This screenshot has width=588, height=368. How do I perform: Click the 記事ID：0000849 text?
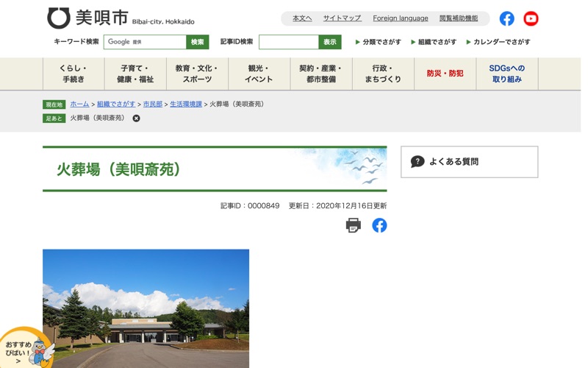(250, 206)
